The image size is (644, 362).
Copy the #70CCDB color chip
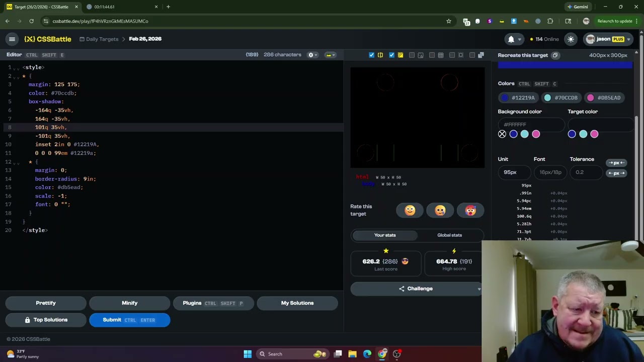pyautogui.click(x=561, y=98)
